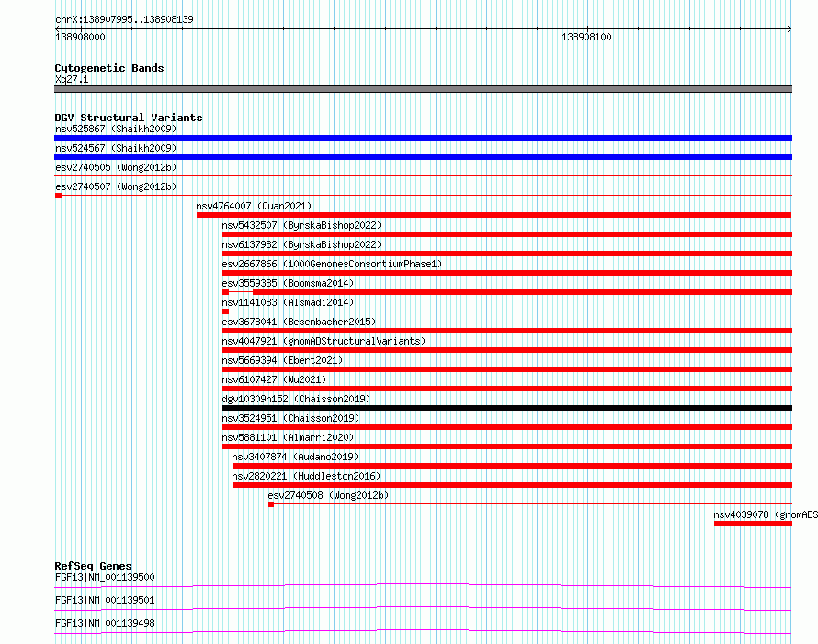Select nsv4764007 (Quan2021) variant label
This screenshot has width=818, height=644.
coord(254,206)
